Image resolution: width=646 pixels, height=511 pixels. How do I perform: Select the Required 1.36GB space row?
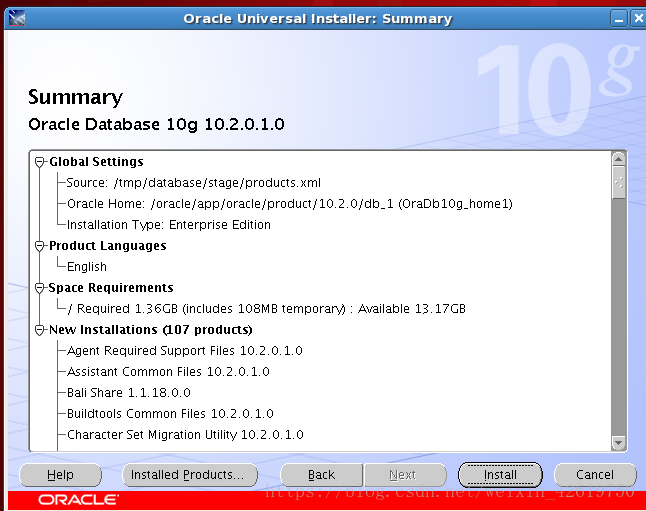click(x=267, y=309)
